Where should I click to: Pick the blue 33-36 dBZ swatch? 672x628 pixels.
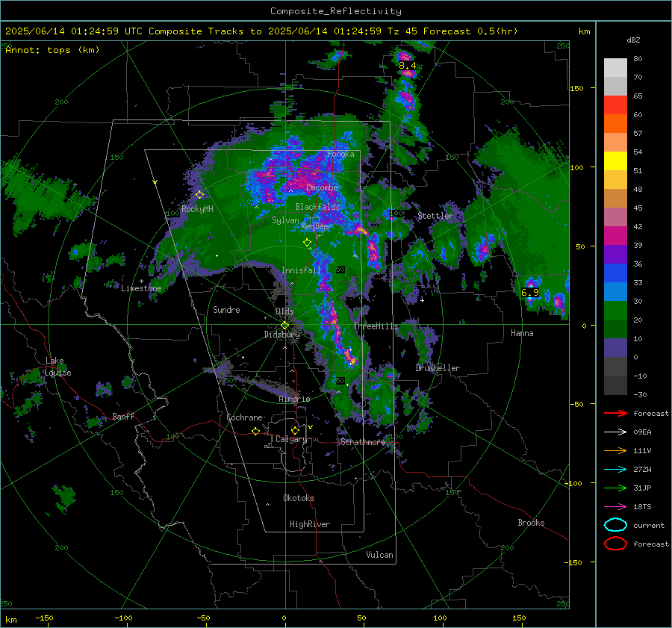[x=615, y=273]
